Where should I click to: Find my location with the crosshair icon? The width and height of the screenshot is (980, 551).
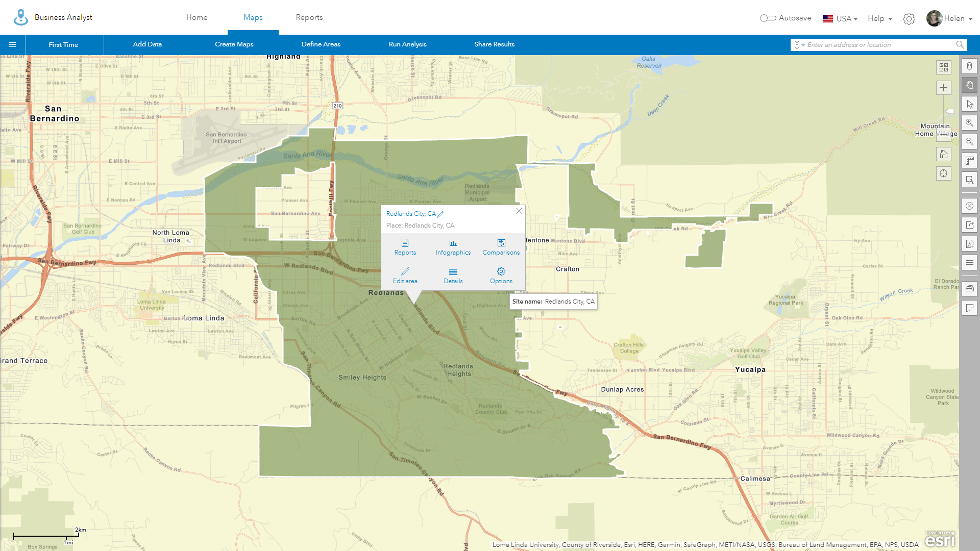pyautogui.click(x=943, y=173)
